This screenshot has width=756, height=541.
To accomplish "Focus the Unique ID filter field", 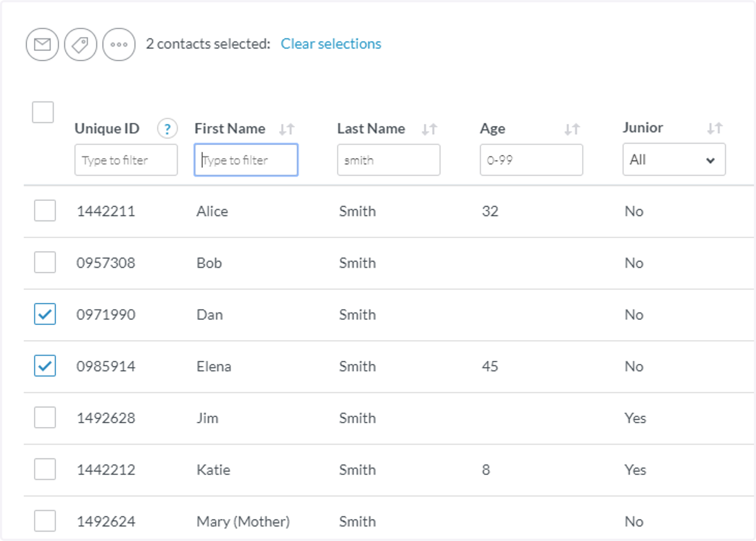I will tap(126, 160).
